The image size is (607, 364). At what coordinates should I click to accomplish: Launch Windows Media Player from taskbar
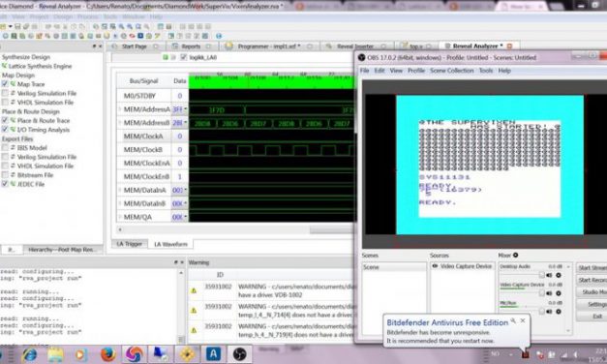(81, 354)
